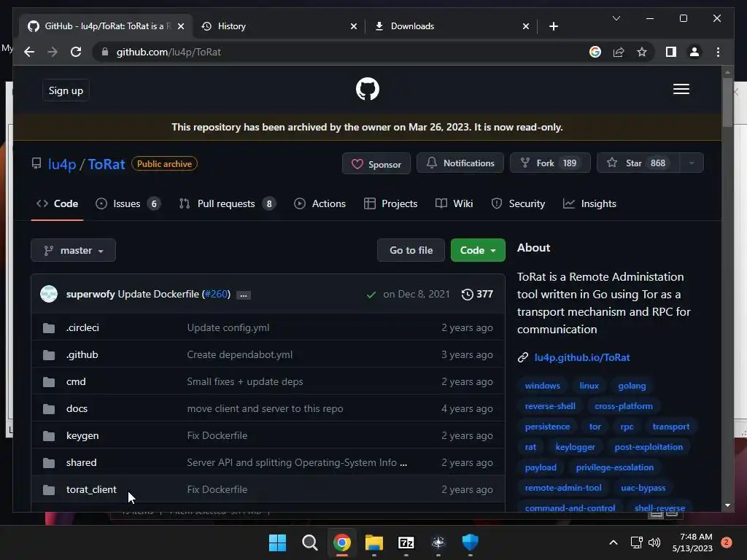Open the master branch dropdown

coord(74,251)
